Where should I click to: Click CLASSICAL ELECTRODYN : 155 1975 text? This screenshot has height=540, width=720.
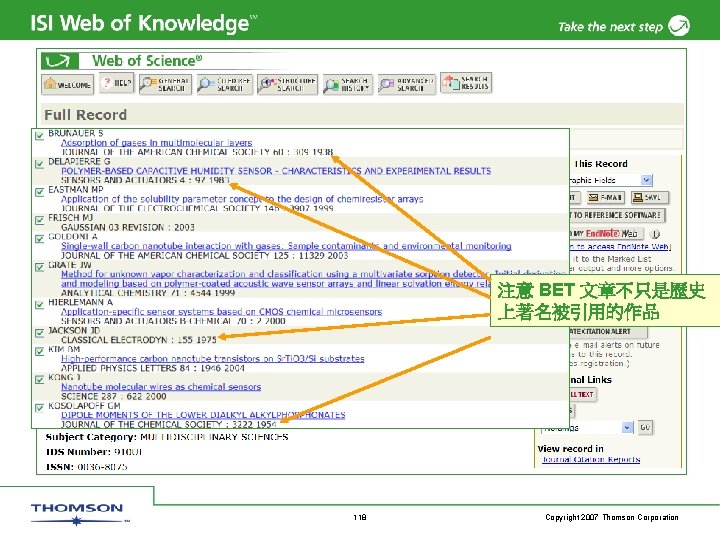click(x=139, y=340)
